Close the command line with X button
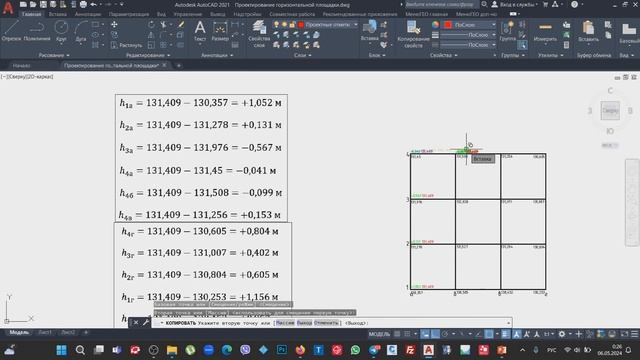The image size is (640, 360). 136,322
